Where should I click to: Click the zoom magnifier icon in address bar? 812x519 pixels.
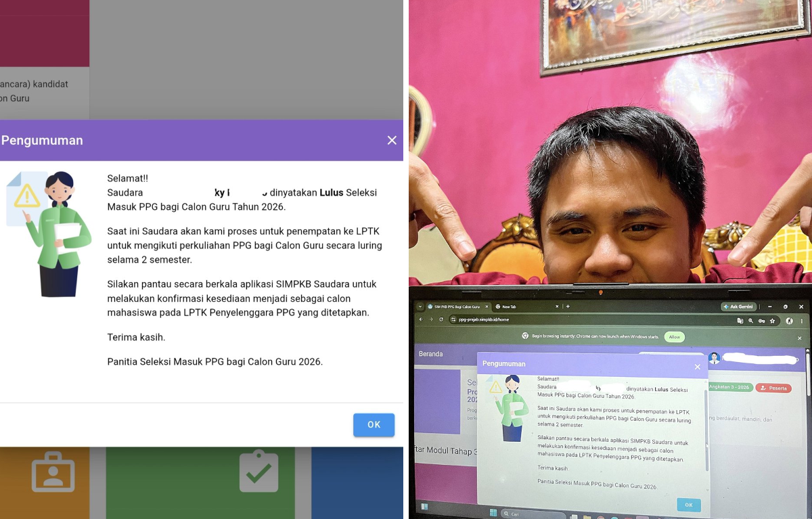coord(750,321)
